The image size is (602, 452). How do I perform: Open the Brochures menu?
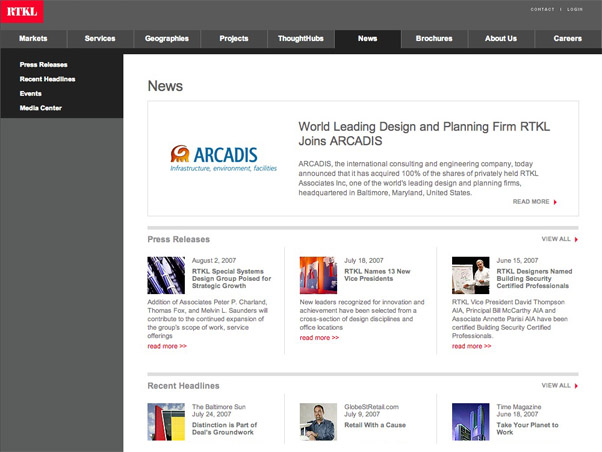[x=434, y=39]
